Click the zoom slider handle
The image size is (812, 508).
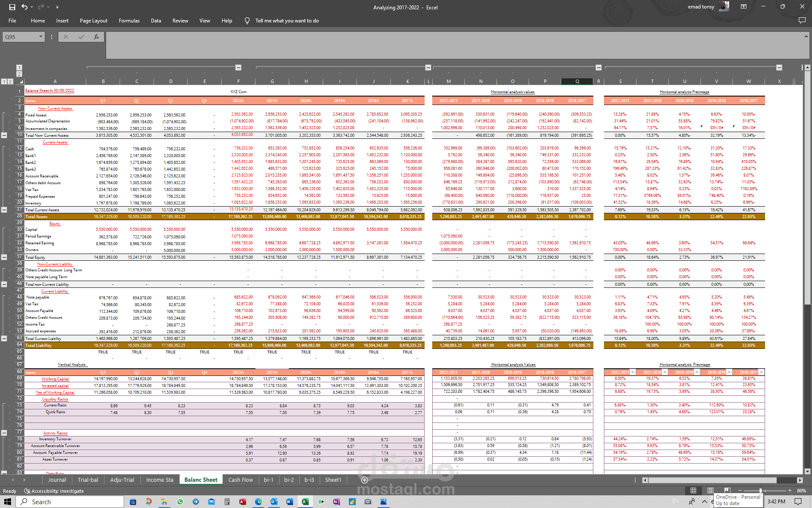pyautogui.click(x=760, y=491)
